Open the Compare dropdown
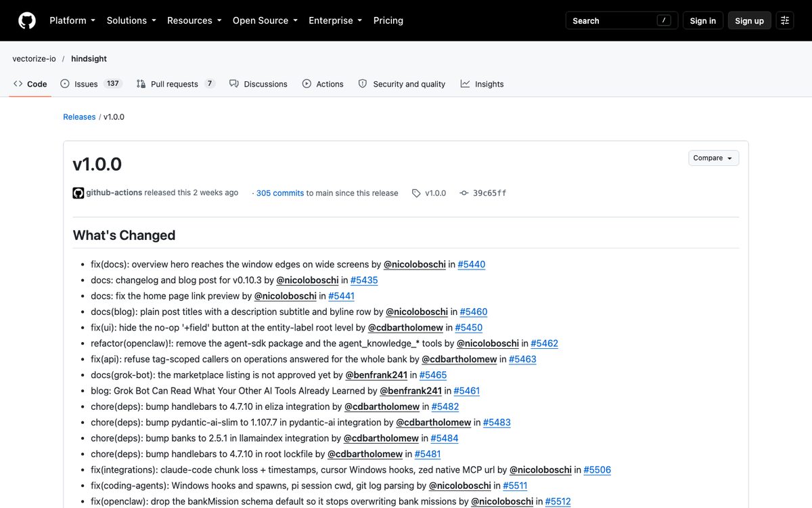 click(713, 158)
